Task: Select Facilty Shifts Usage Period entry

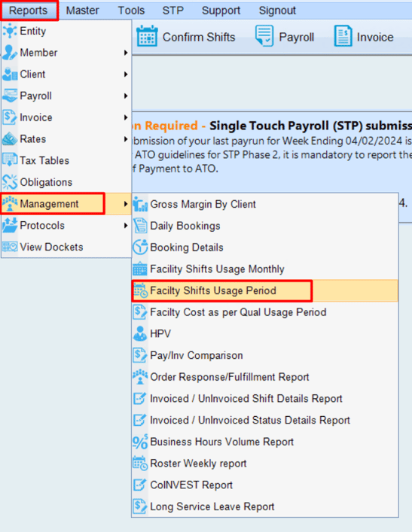Action: (265, 290)
